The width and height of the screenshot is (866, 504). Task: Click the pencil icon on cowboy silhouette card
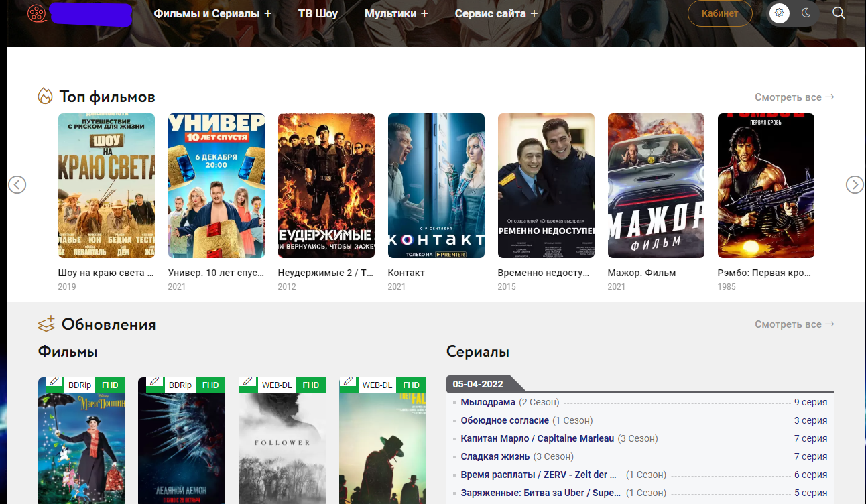tap(348, 381)
